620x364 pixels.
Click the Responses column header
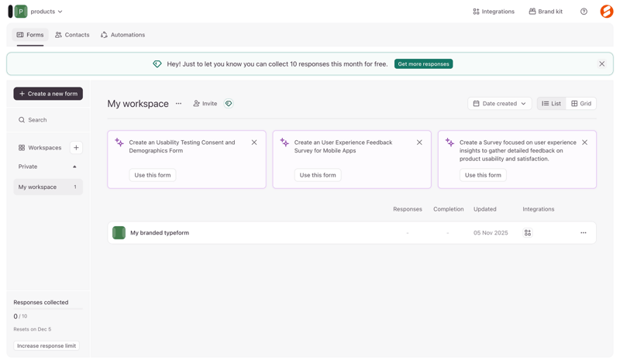(408, 209)
